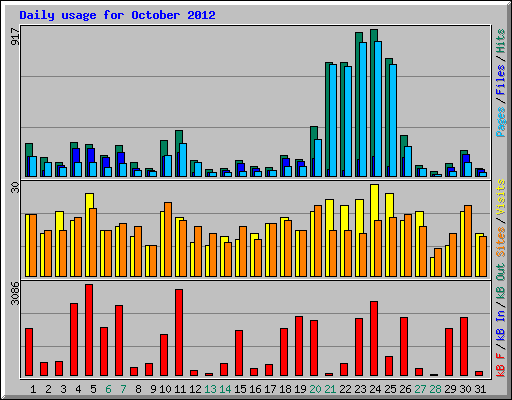Screen dimensions: 512x400
Task: Select day 31 on the x-axis
Action: (x=480, y=389)
